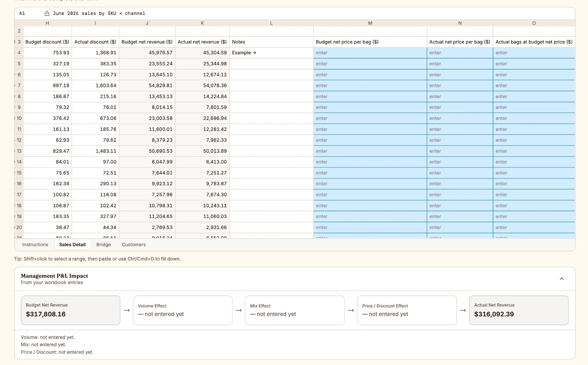Click Actual net revenue value 2,931.66

202,227
